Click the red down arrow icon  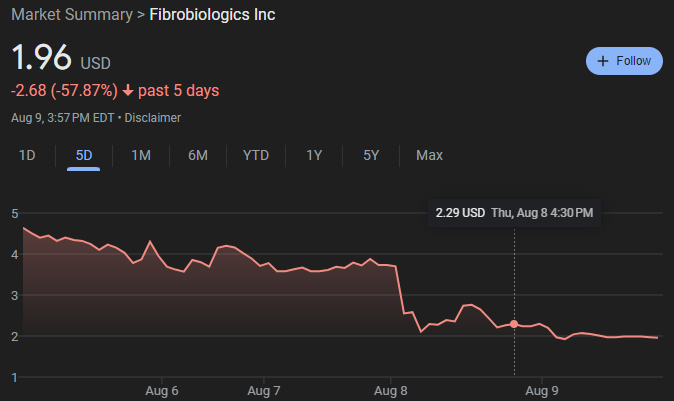(x=127, y=91)
